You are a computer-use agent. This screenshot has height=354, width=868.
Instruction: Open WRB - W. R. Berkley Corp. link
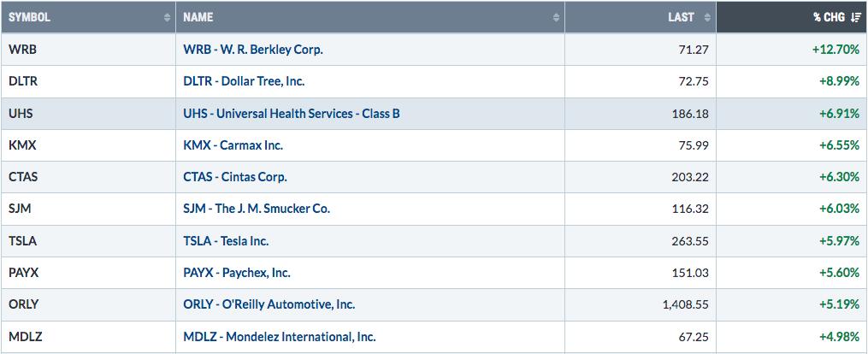(253, 50)
